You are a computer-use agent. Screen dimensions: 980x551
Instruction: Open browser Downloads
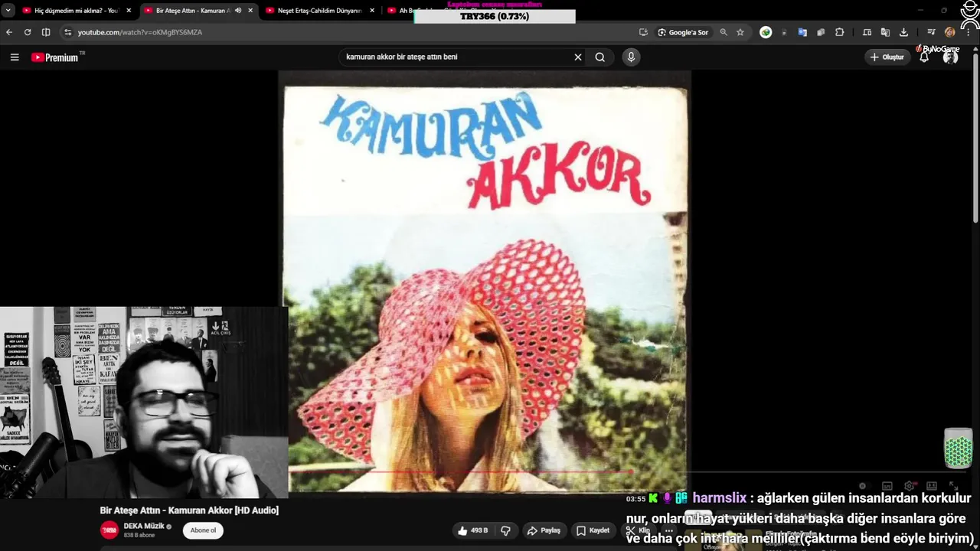903,32
